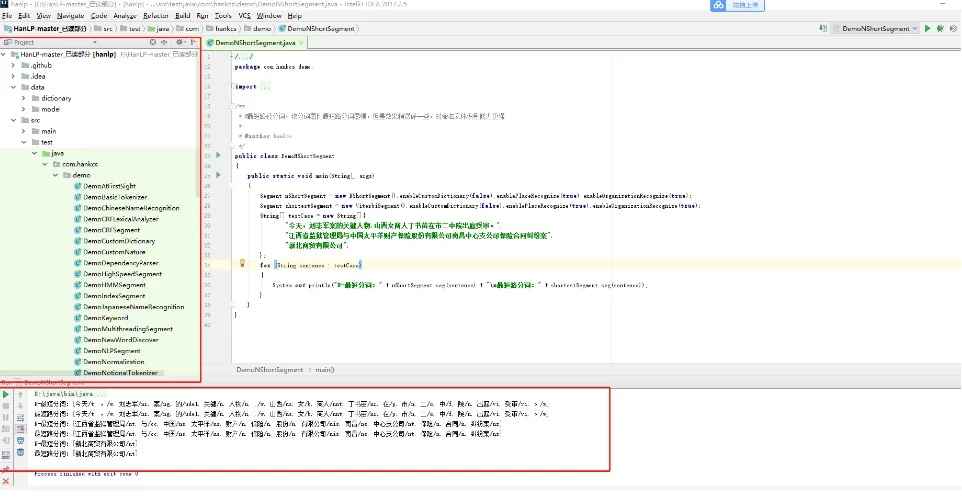Image resolution: width=962 pixels, height=503 pixels.
Task: Click restore layout icon in Run panel
Action: coord(6,455)
